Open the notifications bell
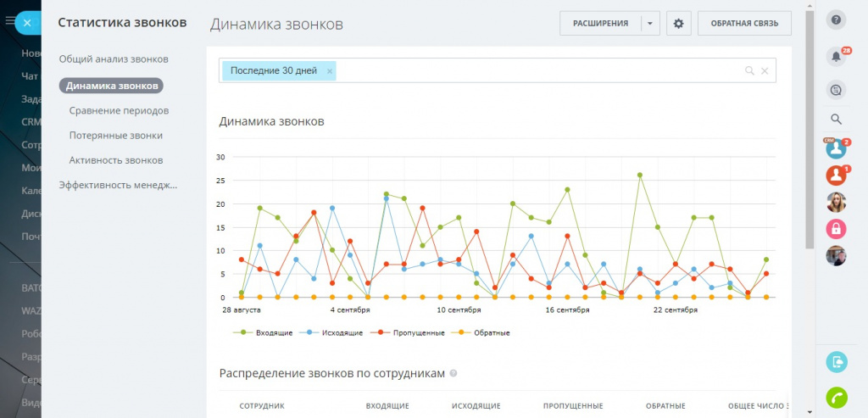The width and height of the screenshot is (868, 418). click(x=836, y=57)
